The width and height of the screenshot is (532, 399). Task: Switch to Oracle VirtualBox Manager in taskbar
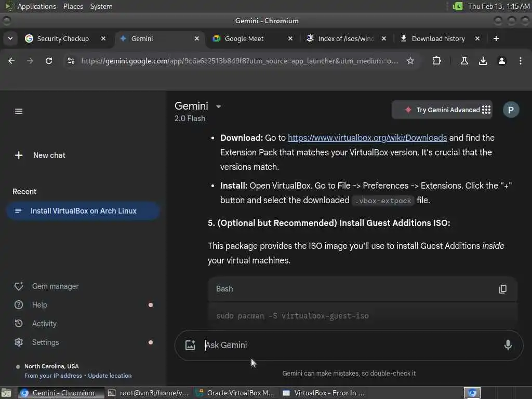tap(235, 393)
